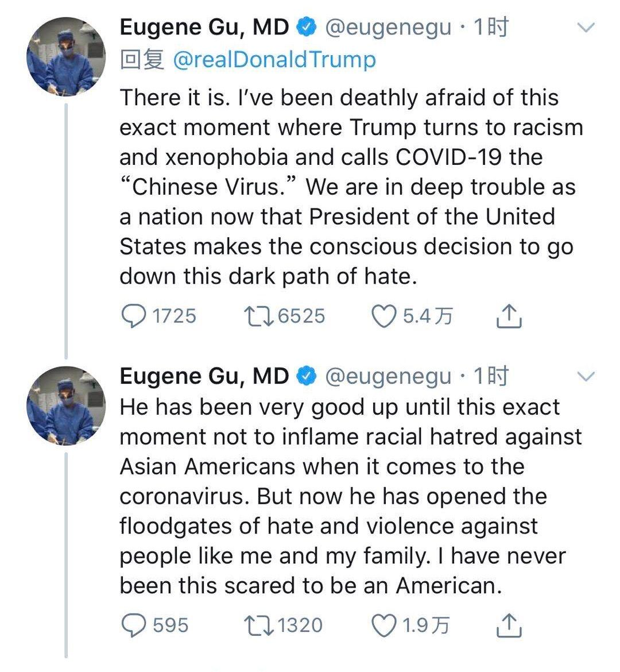The width and height of the screenshot is (620, 672).
Task: Open the first tweet's Eugene Gu, MD name
Action: point(204,27)
